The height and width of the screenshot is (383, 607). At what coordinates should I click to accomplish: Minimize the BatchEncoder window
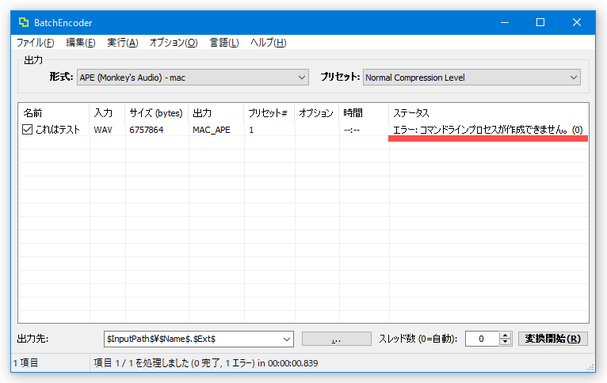[x=505, y=22]
